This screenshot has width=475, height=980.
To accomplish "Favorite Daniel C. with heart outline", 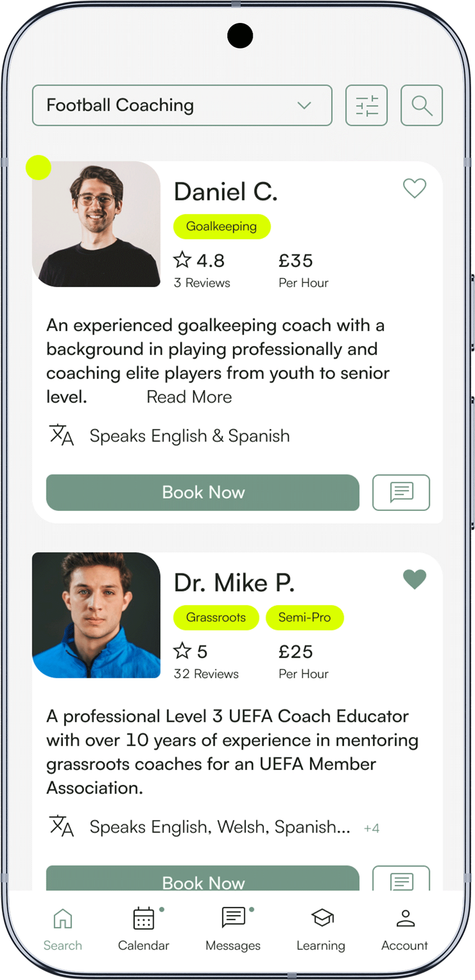I will coord(415,188).
